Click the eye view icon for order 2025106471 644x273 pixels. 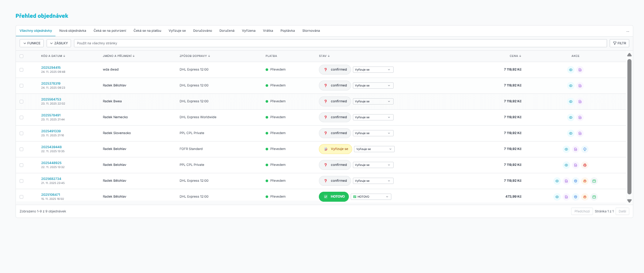[557, 197]
